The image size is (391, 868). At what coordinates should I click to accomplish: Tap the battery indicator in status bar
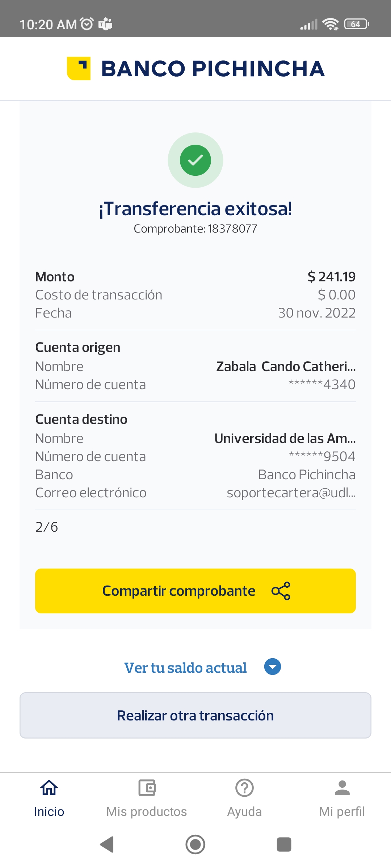(x=356, y=24)
